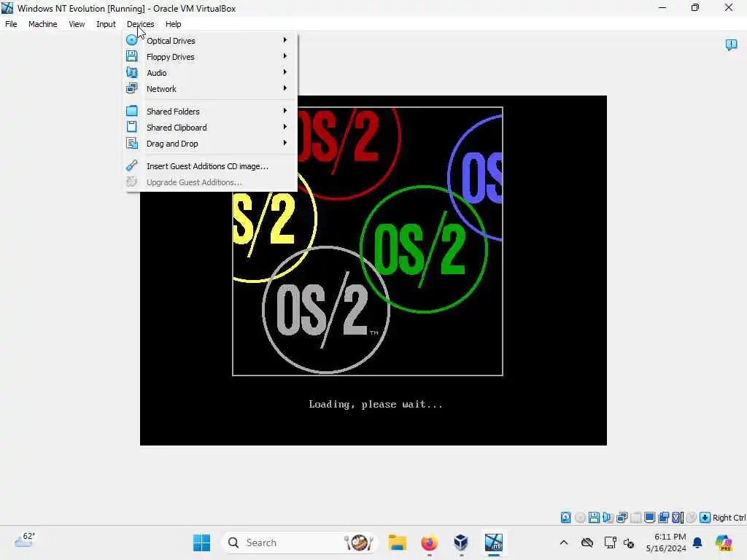This screenshot has width=747, height=560.
Task: Click the display status bar icon
Action: [649, 517]
